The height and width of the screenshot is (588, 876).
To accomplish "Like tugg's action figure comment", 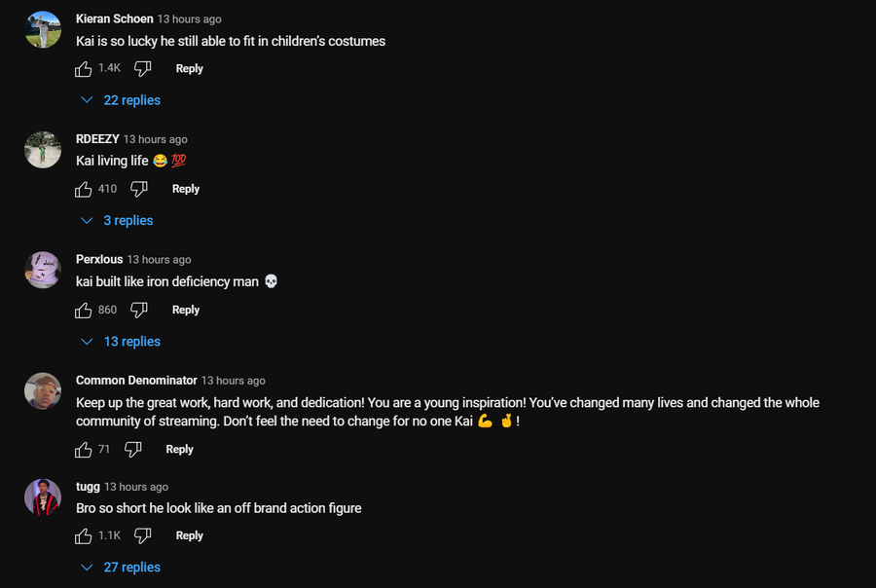I will tap(84, 535).
